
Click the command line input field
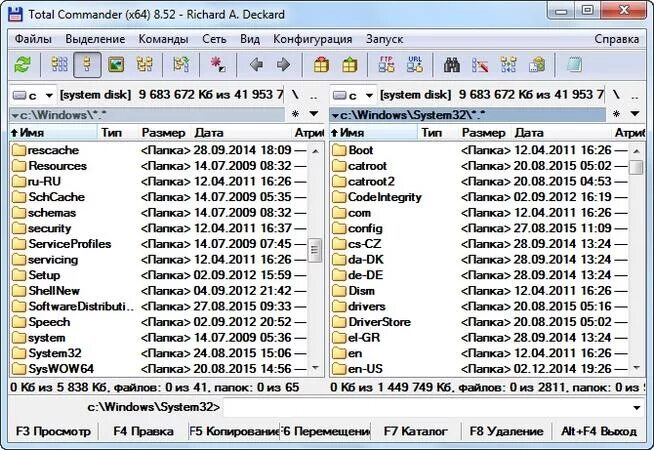426,407
